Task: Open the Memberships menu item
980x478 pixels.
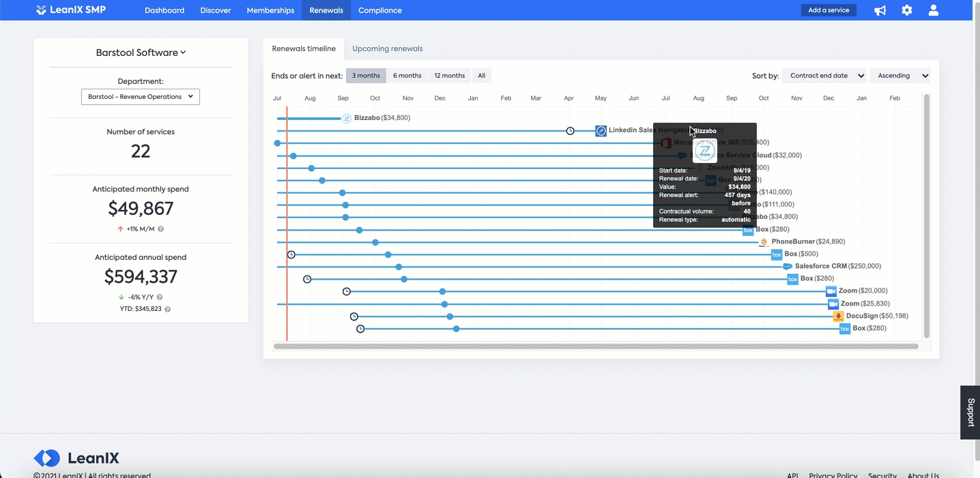Action: coord(270,10)
